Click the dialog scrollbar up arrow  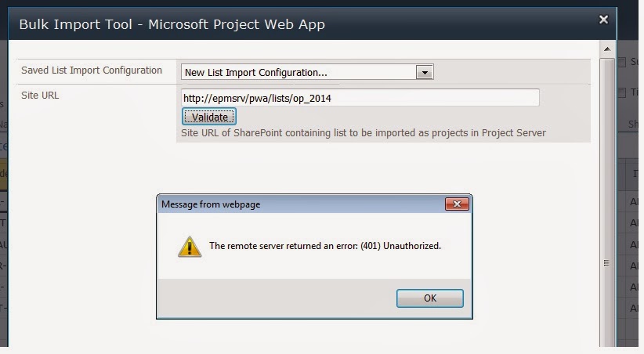(x=607, y=49)
